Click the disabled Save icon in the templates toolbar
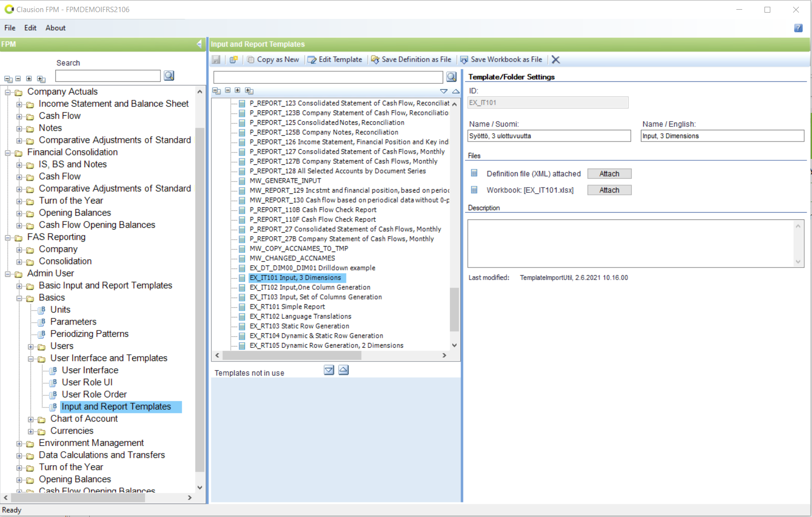 (x=216, y=60)
